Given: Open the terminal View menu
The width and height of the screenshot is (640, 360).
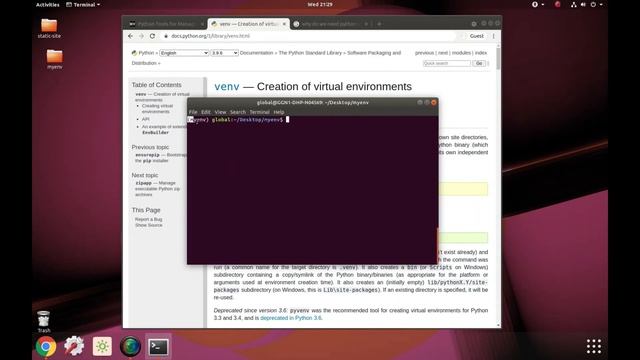Looking at the screenshot, I should (x=220, y=112).
